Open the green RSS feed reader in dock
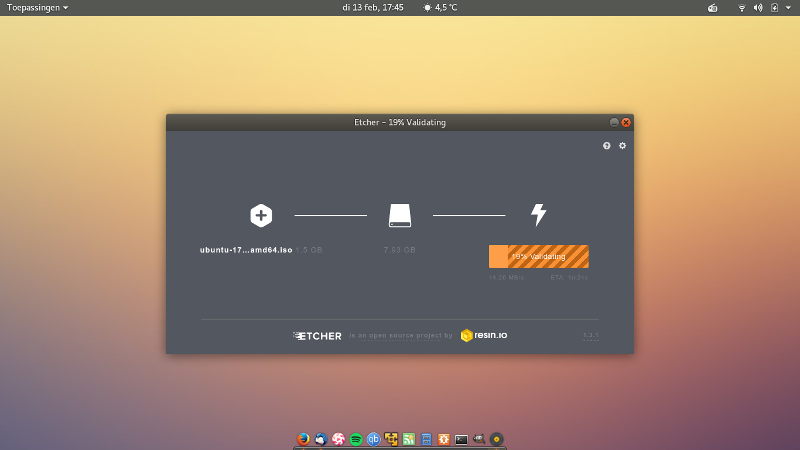The height and width of the screenshot is (450, 800). tap(409, 439)
